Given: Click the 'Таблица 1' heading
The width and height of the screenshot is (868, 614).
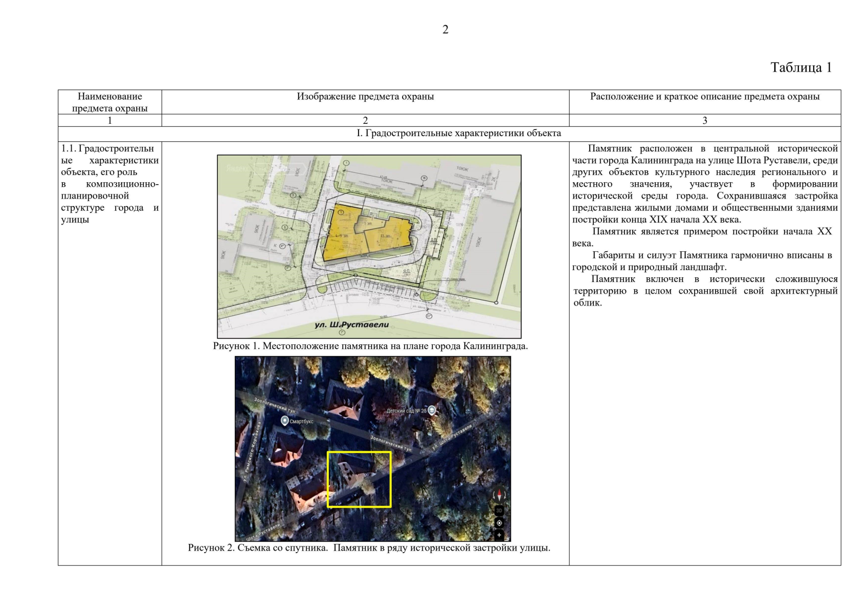Looking at the screenshot, I should 801,68.
